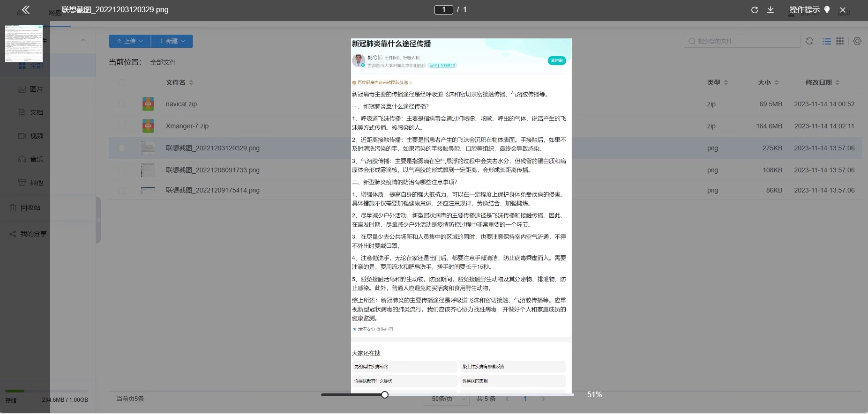Switch to grid view layout
Viewport: 868px width, 414px height.
(x=840, y=41)
